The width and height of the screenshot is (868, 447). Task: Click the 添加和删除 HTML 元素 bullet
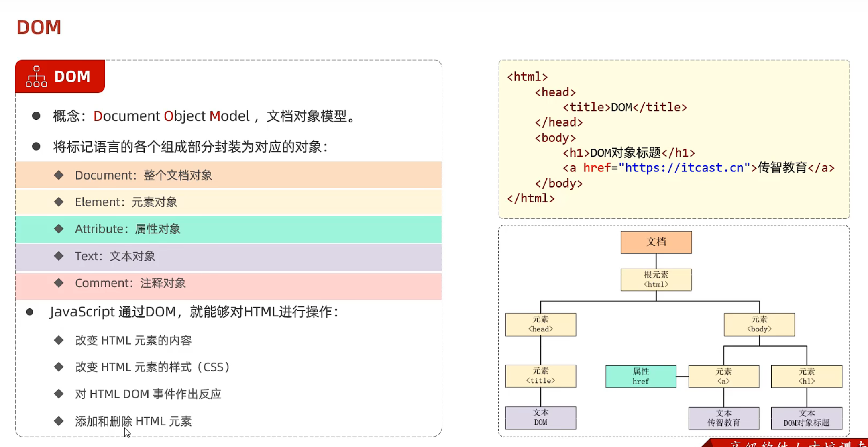133,421
